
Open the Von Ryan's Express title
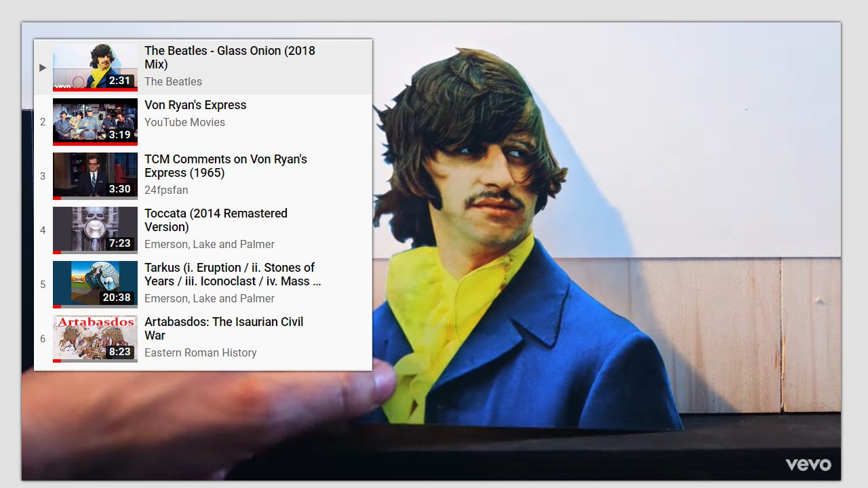pyautogui.click(x=195, y=105)
